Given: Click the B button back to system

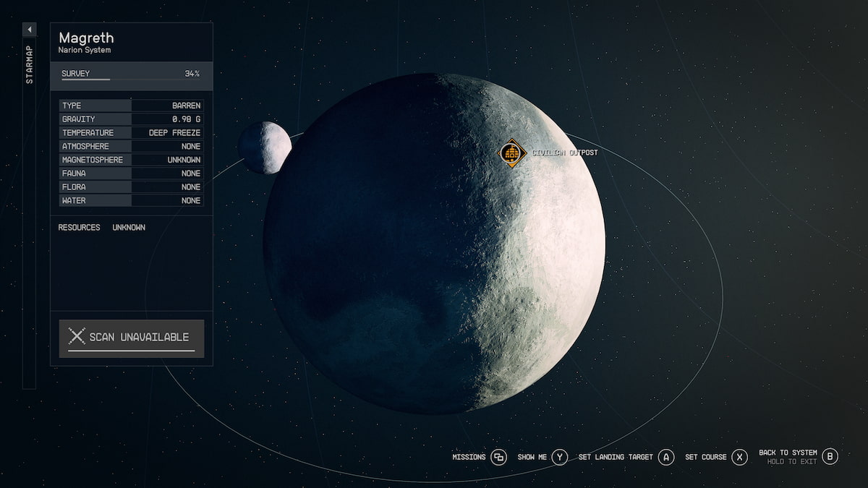Looking at the screenshot, I should 830,457.
